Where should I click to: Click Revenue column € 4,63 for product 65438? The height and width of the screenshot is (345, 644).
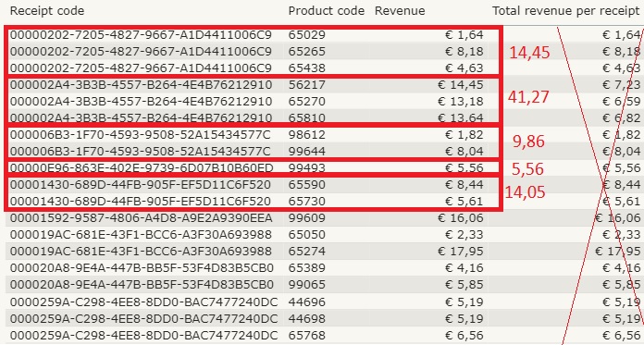click(x=464, y=68)
